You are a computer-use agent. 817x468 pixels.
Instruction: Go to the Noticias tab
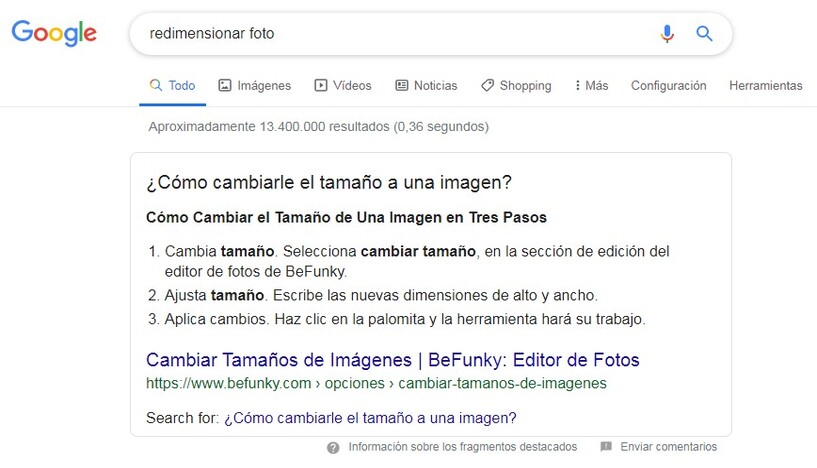(x=426, y=85)
